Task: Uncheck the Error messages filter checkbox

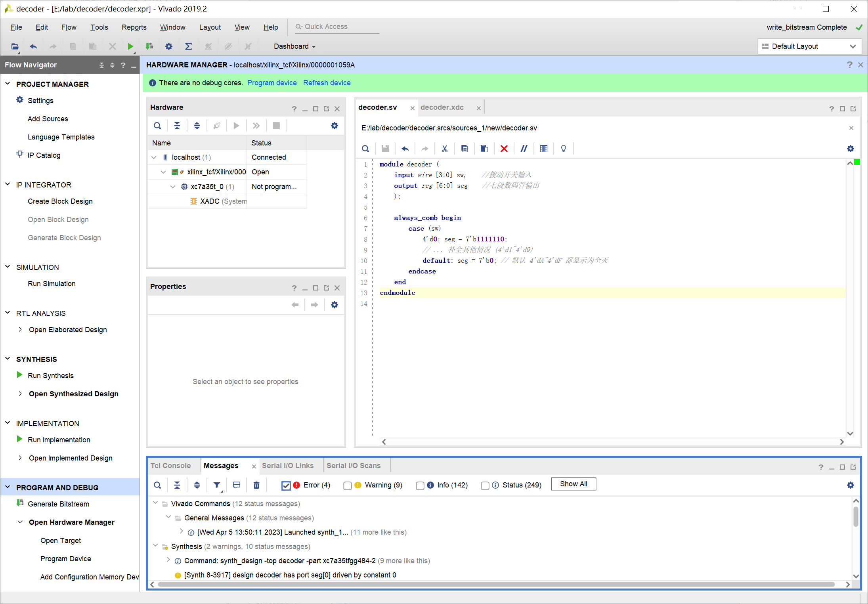Action: pos(286,485)
